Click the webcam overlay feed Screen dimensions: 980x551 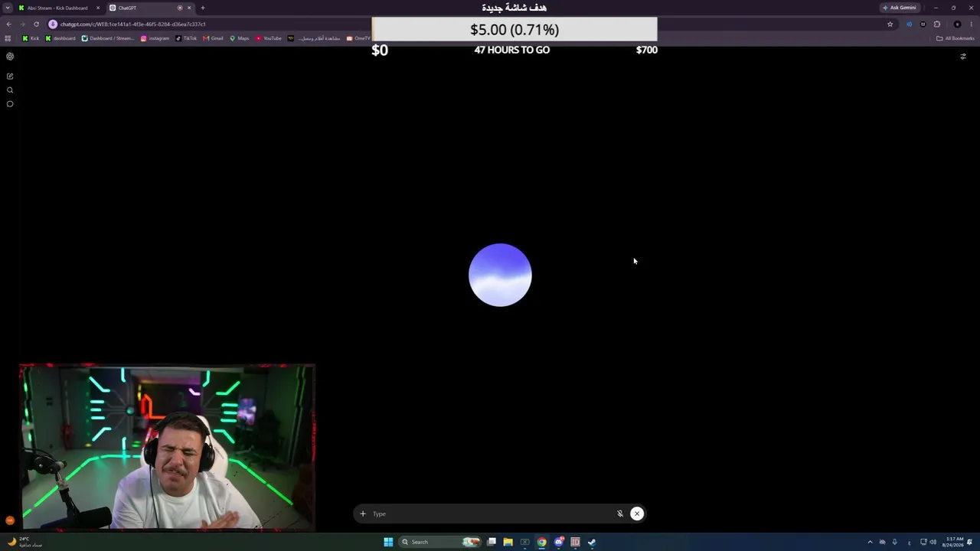167,447
